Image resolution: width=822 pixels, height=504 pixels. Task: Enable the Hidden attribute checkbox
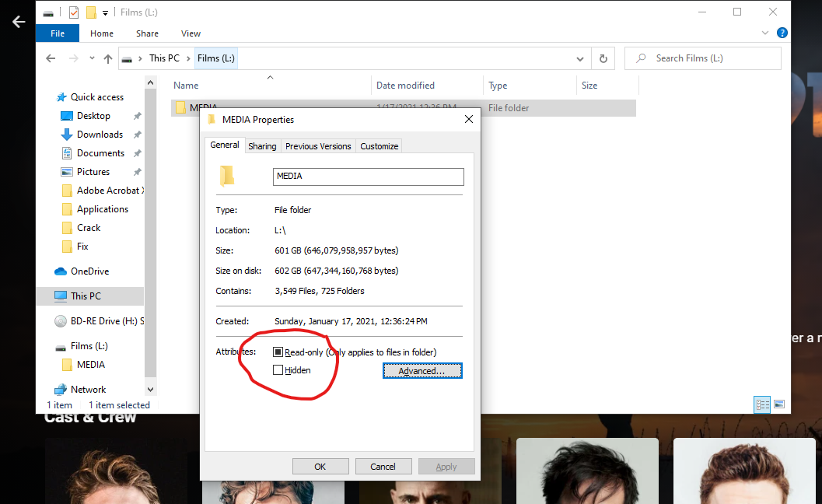(x=278, y=369)
